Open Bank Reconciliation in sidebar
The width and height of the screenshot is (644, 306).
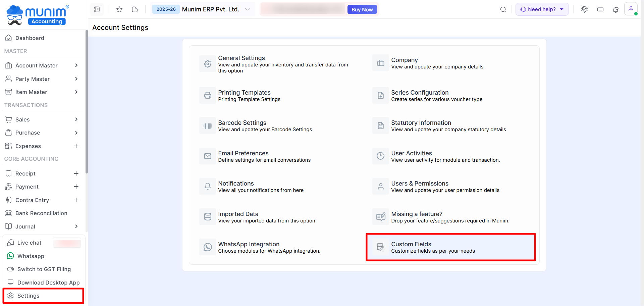pyautogui.click(x=41, y=213)
